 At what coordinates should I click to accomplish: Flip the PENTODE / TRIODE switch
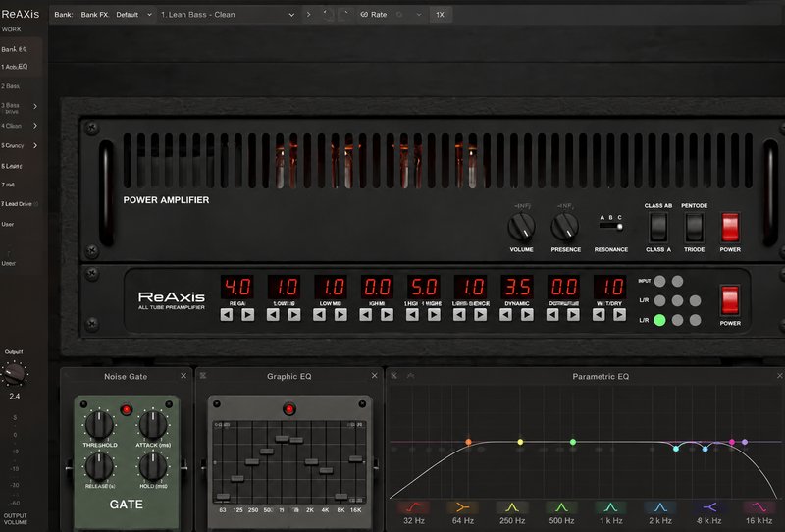695,228
